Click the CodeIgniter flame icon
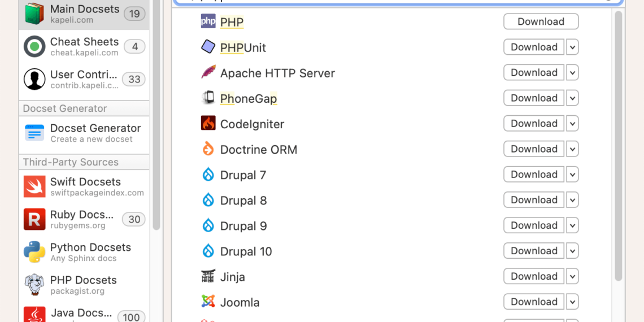644x322 pixels. 208,123
